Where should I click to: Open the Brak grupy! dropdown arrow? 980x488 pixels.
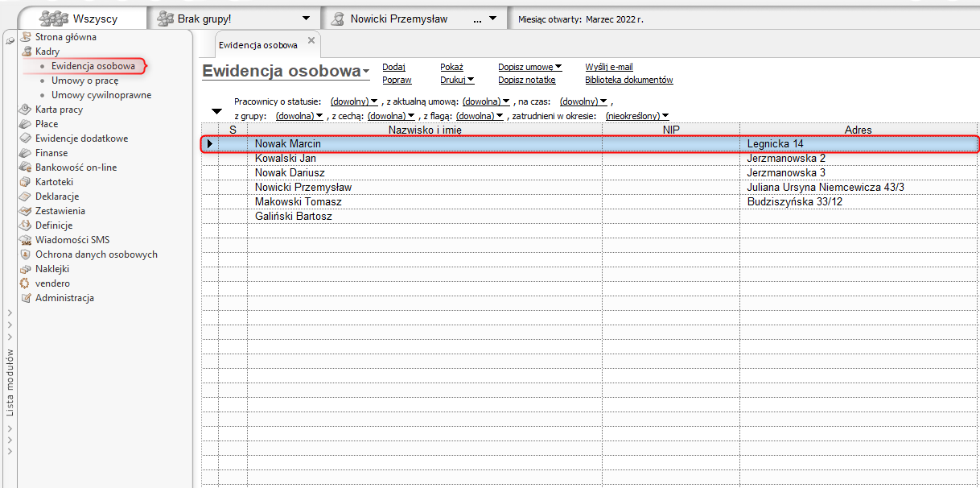pos(306,19)
